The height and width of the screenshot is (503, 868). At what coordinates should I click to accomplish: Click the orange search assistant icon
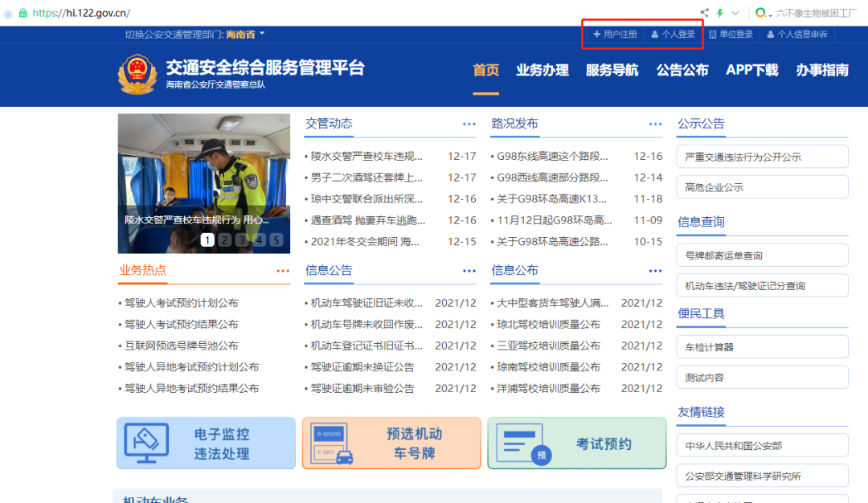pyautogui.click(x=760, y=12)
